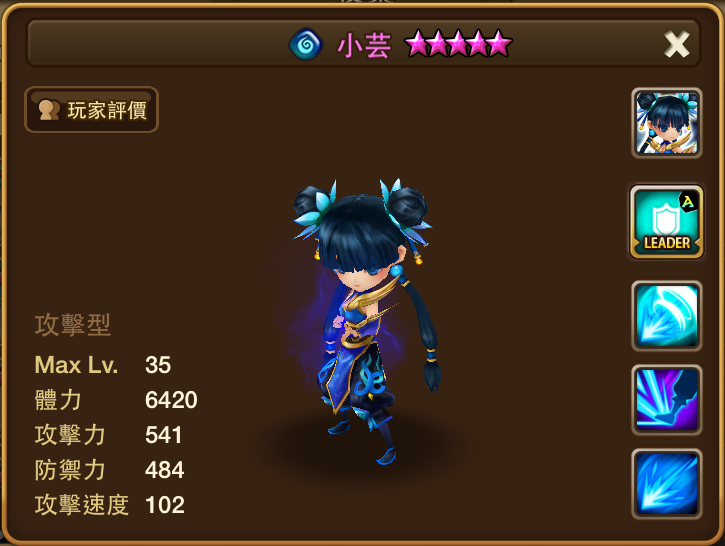Tap the dark blue third skill icon

pos(667,484)
